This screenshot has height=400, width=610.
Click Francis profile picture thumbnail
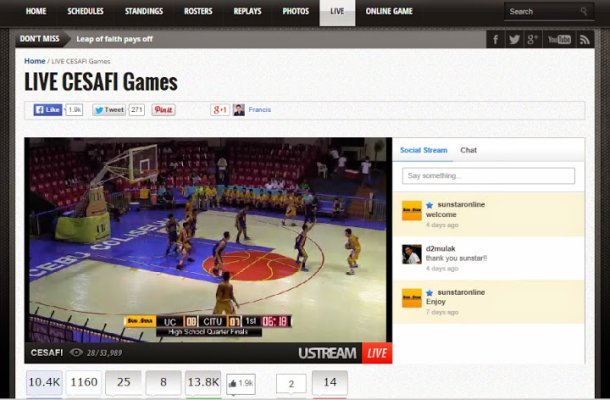click(239, 110)
